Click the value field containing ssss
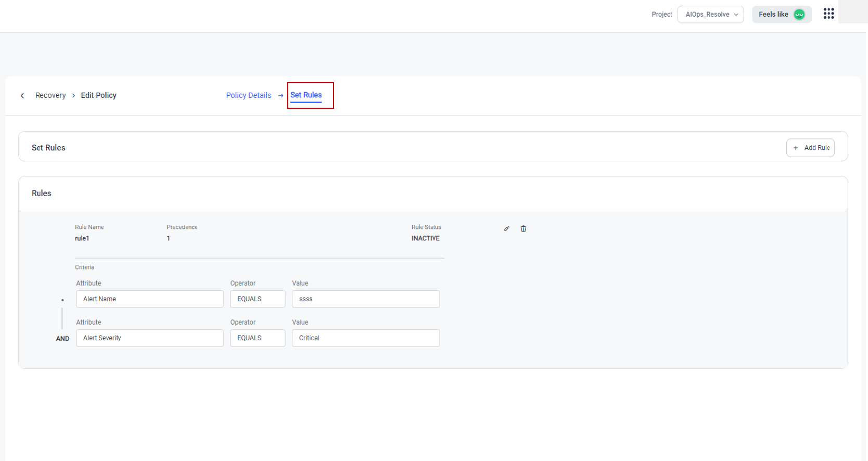 click(365, 299)
